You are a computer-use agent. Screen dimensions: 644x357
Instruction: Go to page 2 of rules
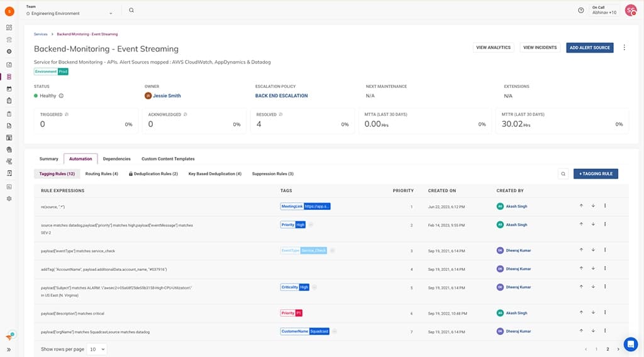point(608,349)
